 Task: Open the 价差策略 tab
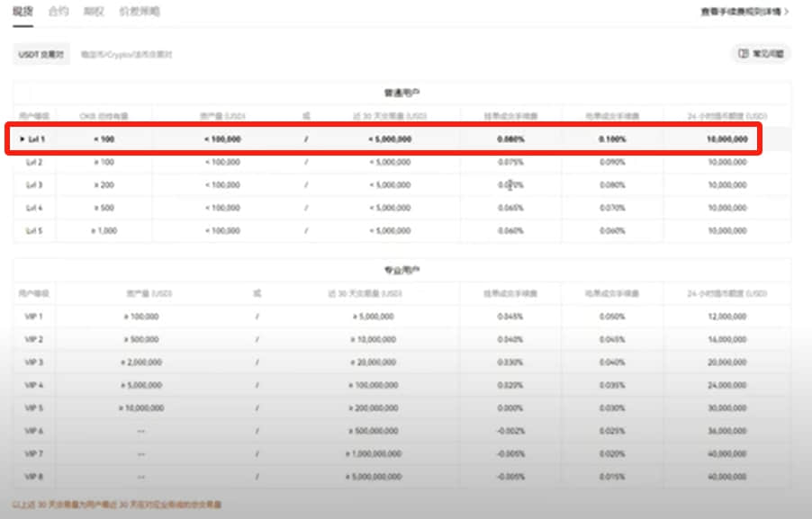(140, 12)
